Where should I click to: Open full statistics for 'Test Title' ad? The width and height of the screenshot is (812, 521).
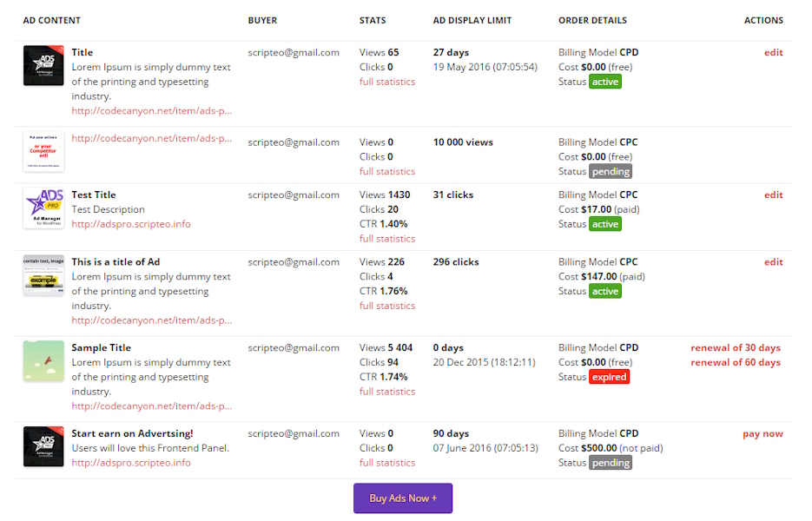(387, 239)
